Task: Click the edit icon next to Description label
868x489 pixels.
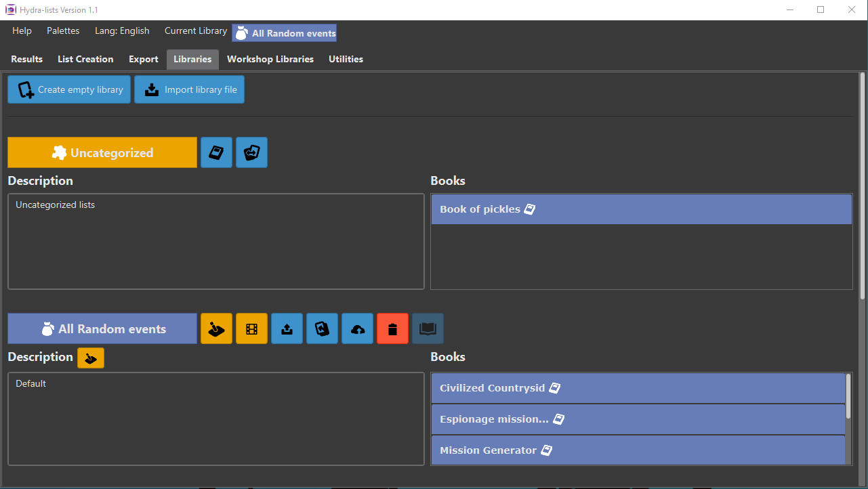Action: pyautogui.click(x=91, y=358)
